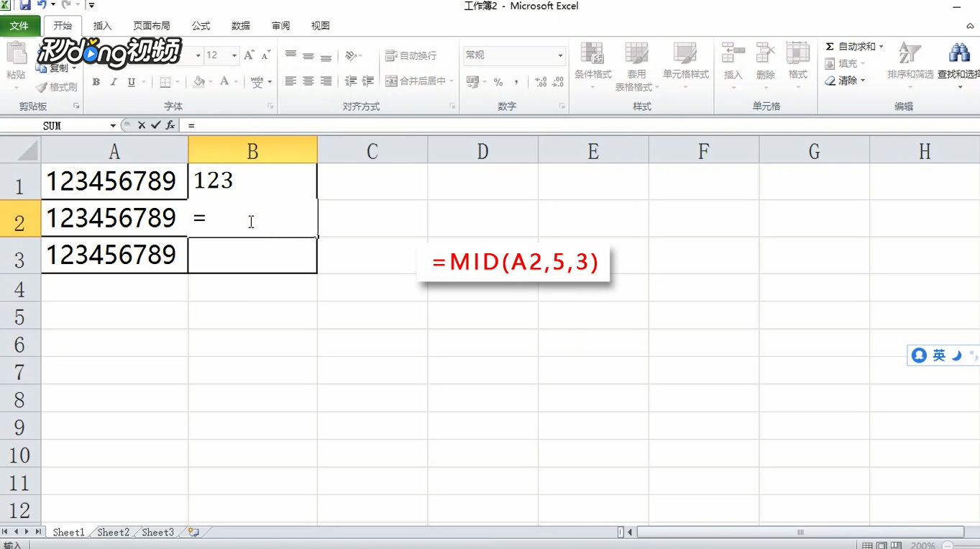This screenshot has width=980, height=549.
Task: Open the 常规 number format dropdown
Action: click(562, 55)
